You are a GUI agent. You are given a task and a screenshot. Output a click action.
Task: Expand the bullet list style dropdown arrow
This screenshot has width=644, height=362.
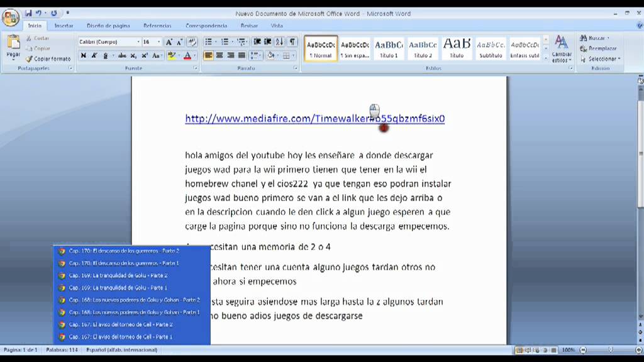tap(216, 42)
